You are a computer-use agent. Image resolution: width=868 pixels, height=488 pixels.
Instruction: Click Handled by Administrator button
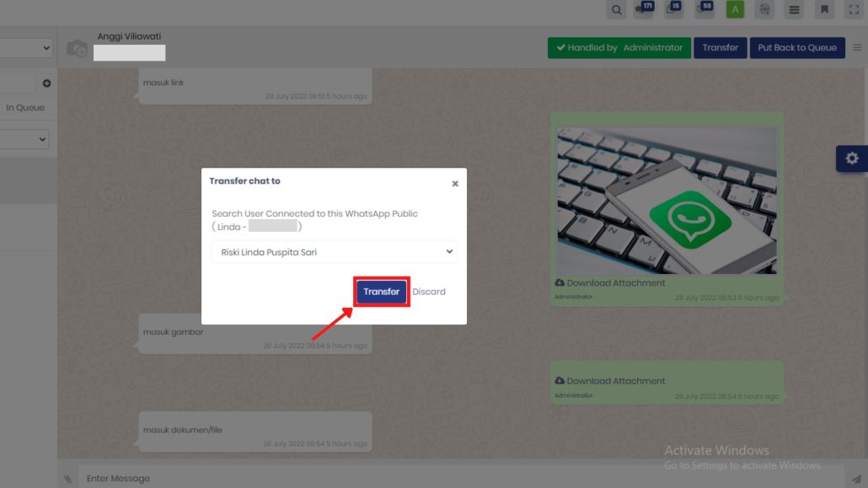pos(619,48)
